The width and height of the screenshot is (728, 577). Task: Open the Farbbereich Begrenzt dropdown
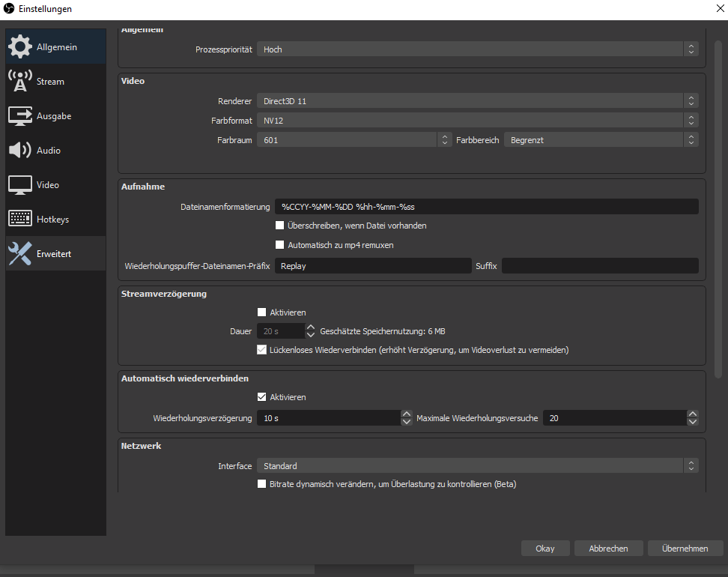[x=601, y=140]
